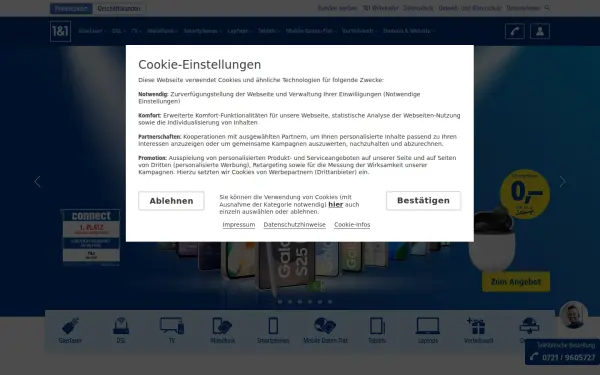The width and height of the screenshot is (600, 375).
Task: Expand the Mobile Daten-Flat menu in the top navigation
Action: tap(311, 31)
